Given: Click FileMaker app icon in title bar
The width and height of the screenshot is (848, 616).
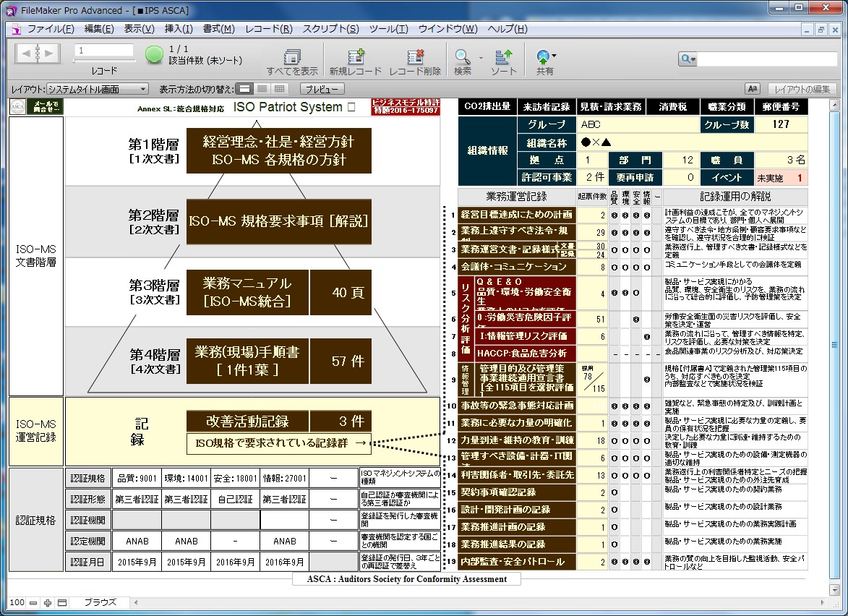Looking at the screenshot, I should click(10, 10).
